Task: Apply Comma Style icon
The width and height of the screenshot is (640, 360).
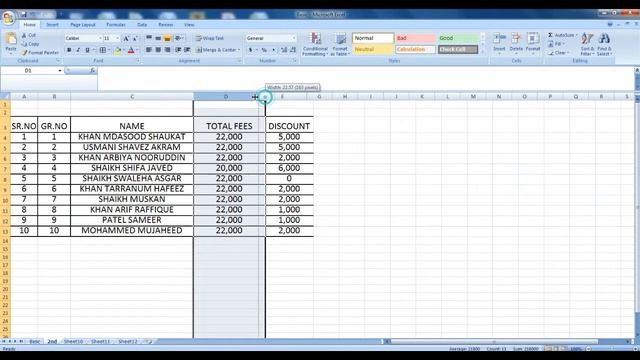Action: click(273, 50)
